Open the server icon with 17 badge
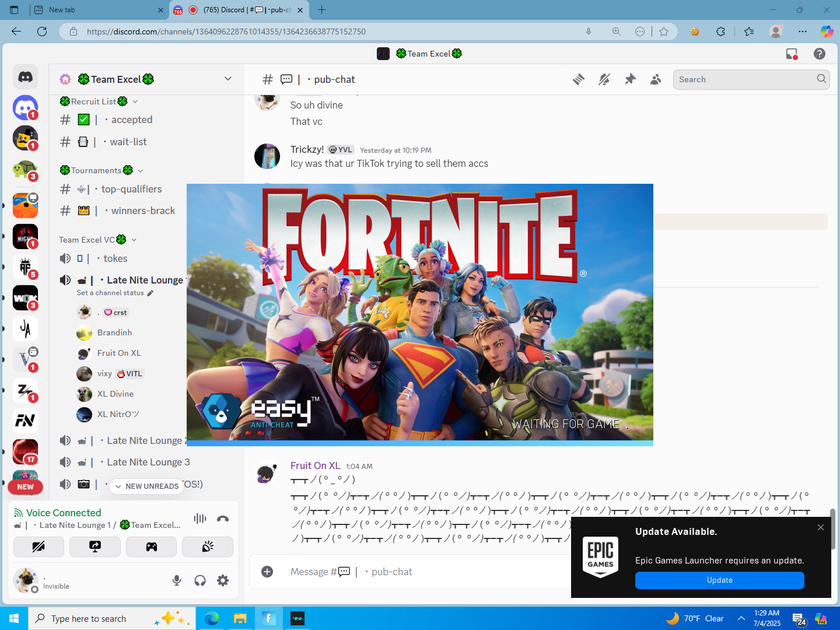 tap(25, 452)
